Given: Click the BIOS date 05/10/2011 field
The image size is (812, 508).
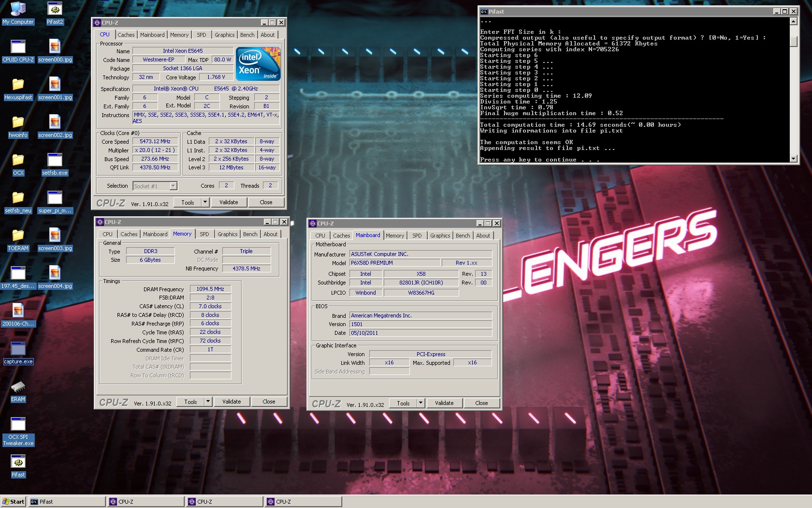Looking at the screenshot, I should coord(420,333).
